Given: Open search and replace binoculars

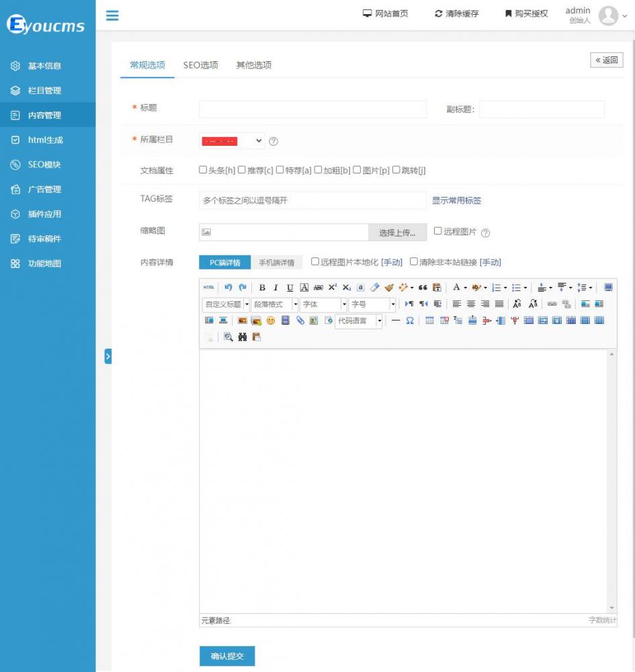Looking at the screenshot, I should click(243, 337).
